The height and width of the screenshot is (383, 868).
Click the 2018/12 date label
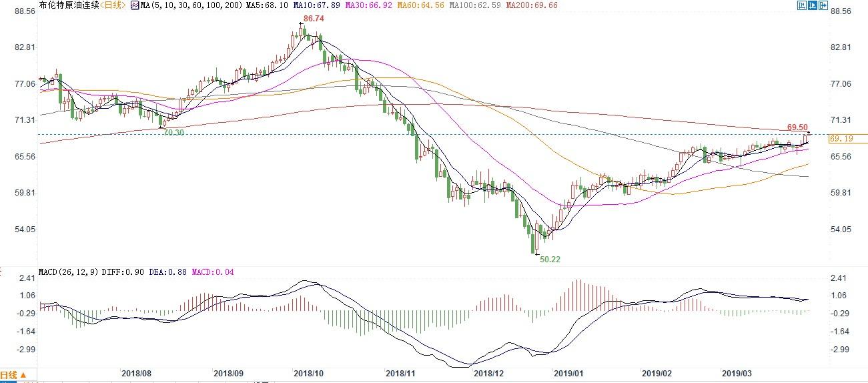tap(488, 374)
